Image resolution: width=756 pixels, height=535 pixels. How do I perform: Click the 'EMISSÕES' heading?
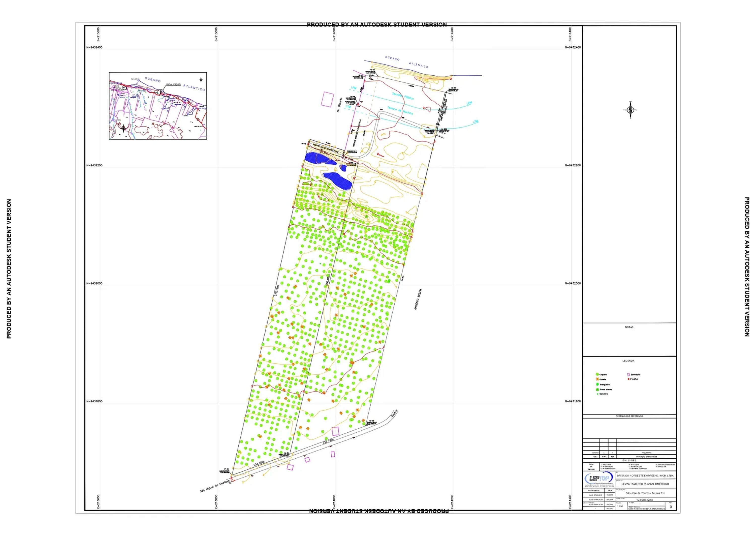coord(629,461)
